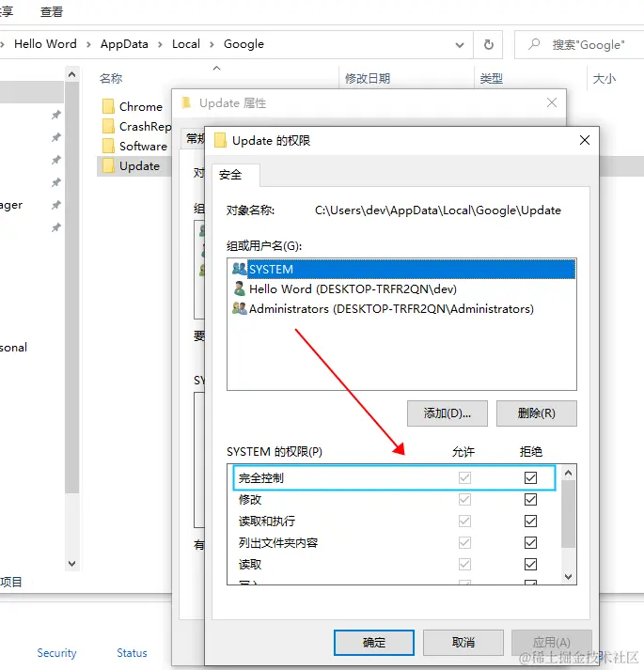Check Deny for 完全控制
The width and height of the screenshot is (644, 670).
point(530,477)
